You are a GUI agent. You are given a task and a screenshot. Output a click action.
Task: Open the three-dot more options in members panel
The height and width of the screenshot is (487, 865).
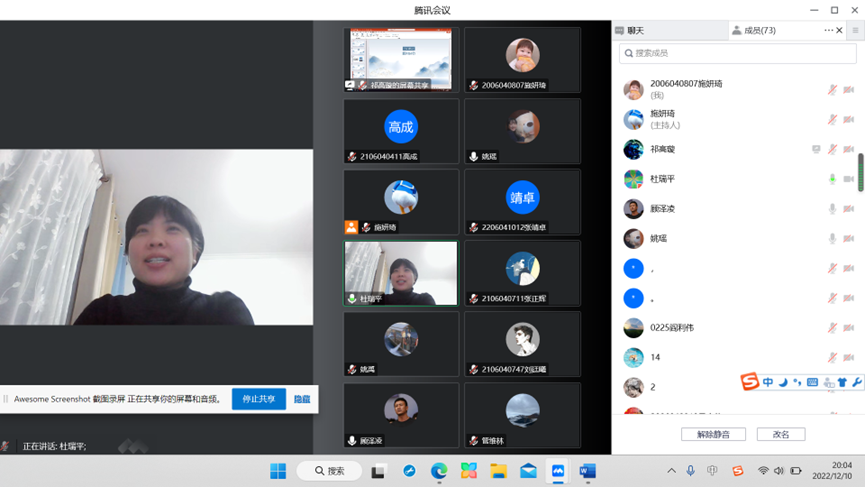point(828,31)
